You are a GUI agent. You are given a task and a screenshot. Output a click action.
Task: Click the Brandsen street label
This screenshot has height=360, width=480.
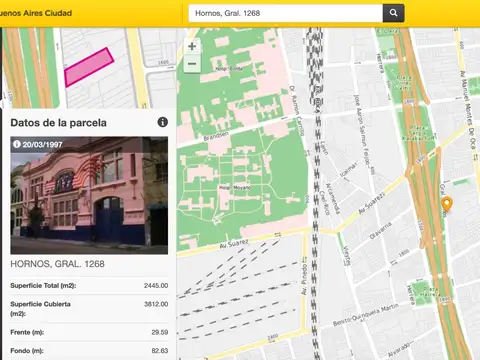tap(216, 136)
